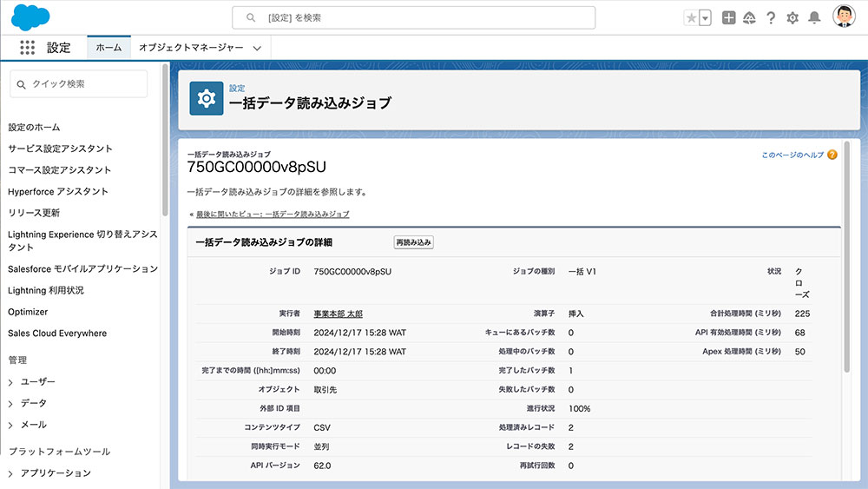Open Lightning 利用状況 in sidebar

tap(46, 291)
